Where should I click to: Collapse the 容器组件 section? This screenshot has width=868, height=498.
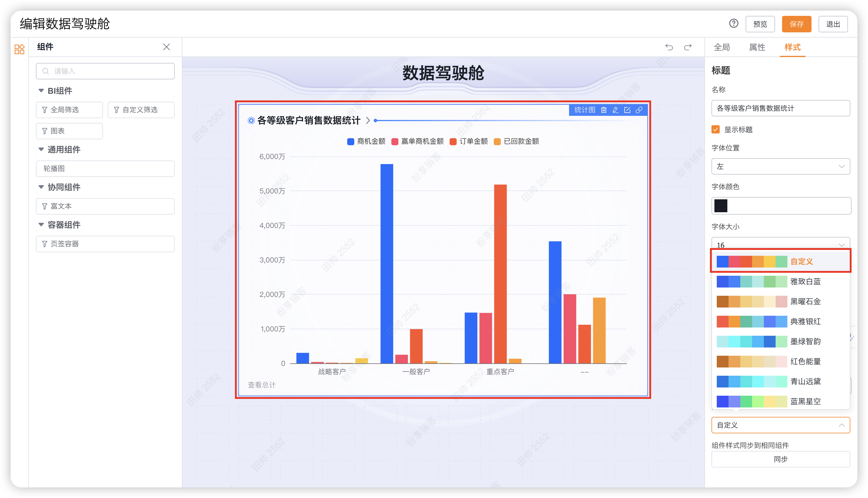(41, 225)
